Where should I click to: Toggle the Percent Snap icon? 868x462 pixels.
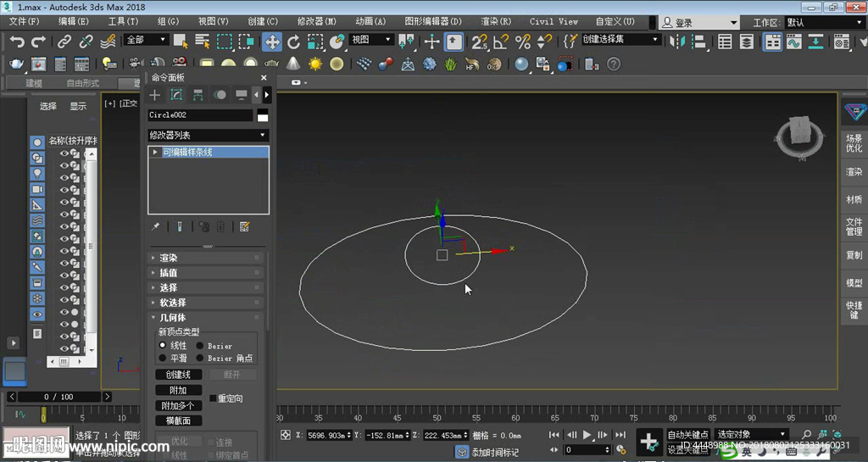(x=522, y=42)
